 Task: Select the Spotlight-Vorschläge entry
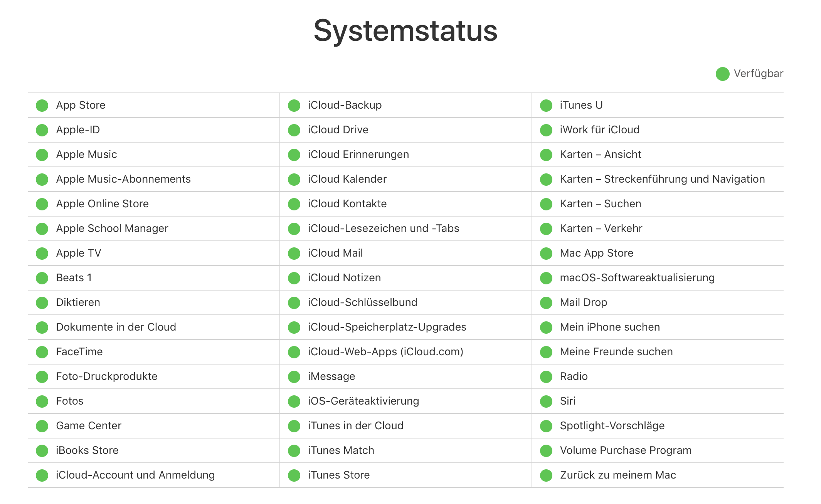pos(612,426)
